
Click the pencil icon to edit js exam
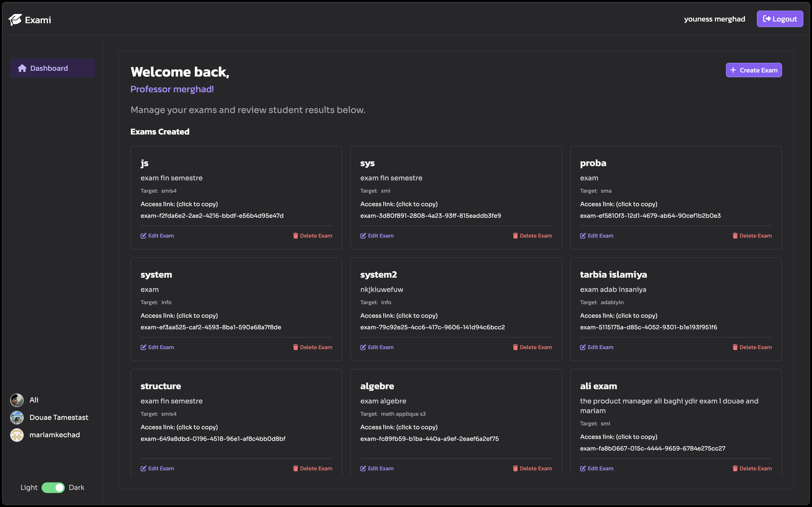[143, 235]
